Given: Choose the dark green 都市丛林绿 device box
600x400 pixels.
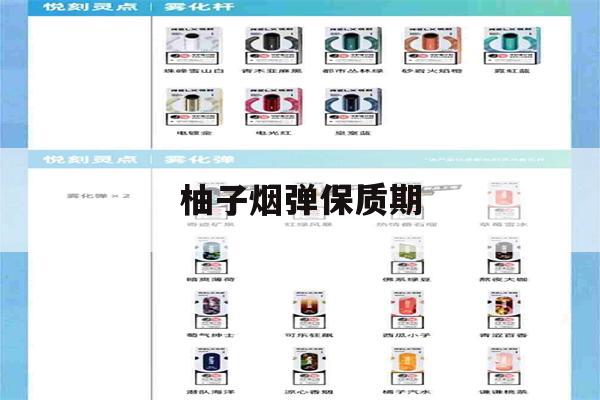Looking at the screenshot, I should (353, 46).
